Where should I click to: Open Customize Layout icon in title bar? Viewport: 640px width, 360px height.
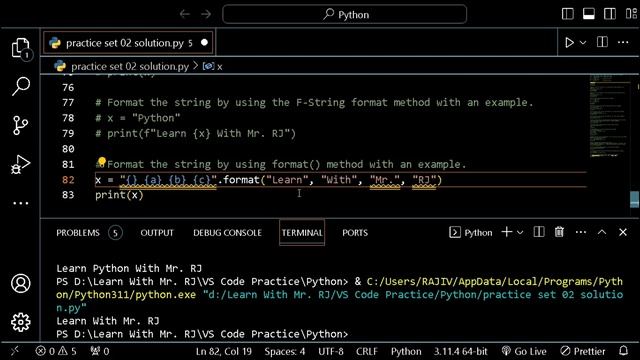[631, 14]
